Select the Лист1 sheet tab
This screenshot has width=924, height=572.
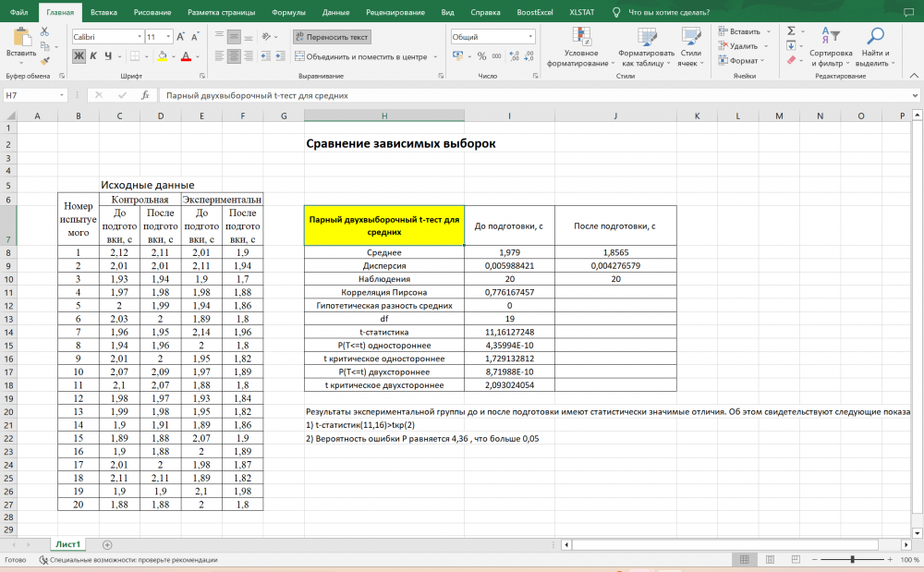67,545
